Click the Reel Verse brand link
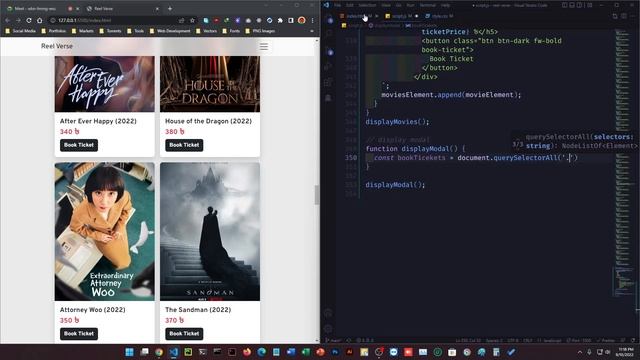Screen dimensions: 640x360 (x=57, y=46)
